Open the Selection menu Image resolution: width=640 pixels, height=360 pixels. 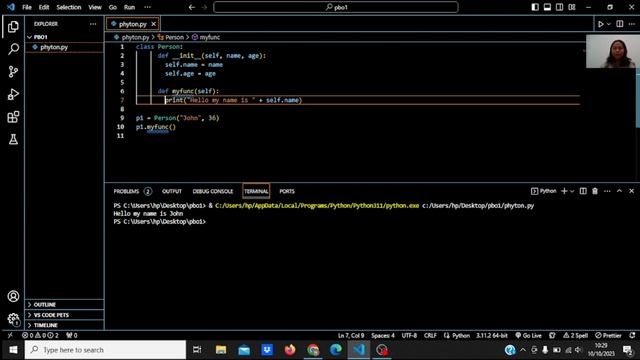point(69,7)
